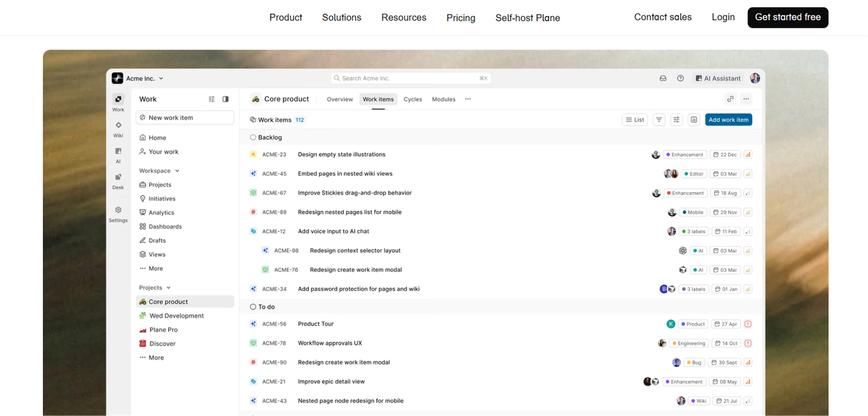Open the AI Assistant button
Viewport: 868px width, 416px height.
[x=719, y=79]
